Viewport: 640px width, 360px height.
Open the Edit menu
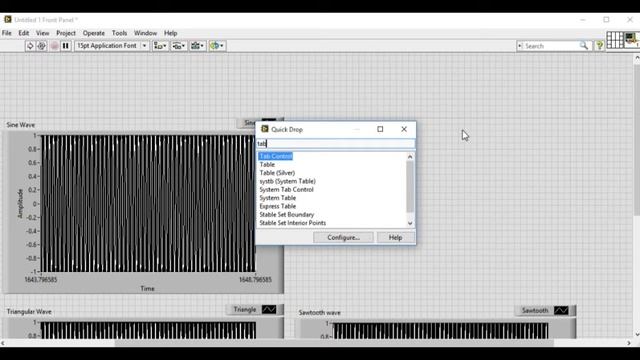(24, 33)
